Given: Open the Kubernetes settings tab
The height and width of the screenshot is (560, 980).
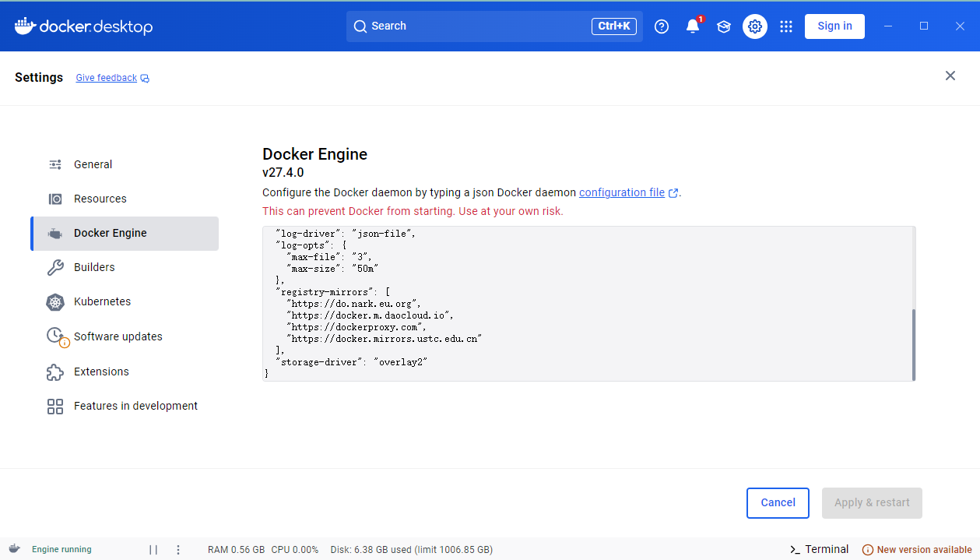Looking at the screenshot, I should click(125, 301).
